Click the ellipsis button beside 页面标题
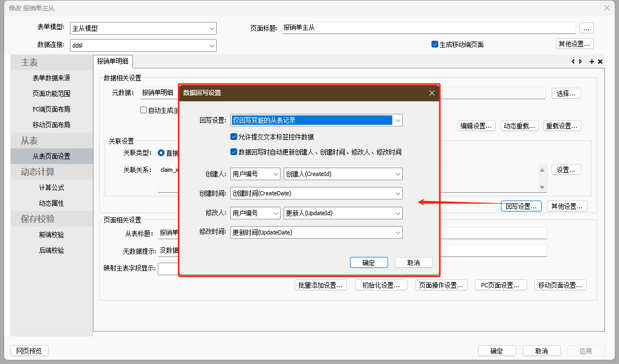This screenshot has width=619, height=364. [x=586, y=28]
